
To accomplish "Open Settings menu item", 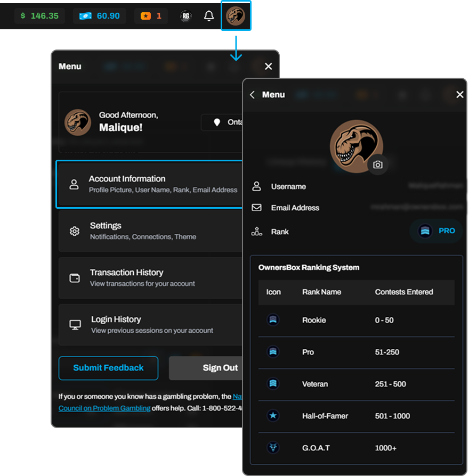I will coord(150,231).
